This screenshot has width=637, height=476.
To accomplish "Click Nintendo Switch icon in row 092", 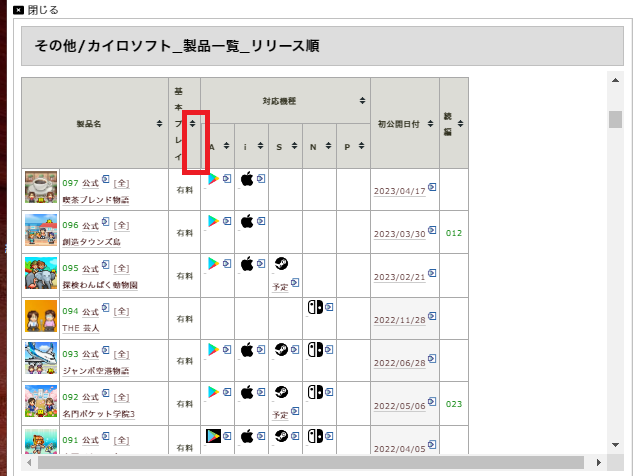I will tap(315, 392).
